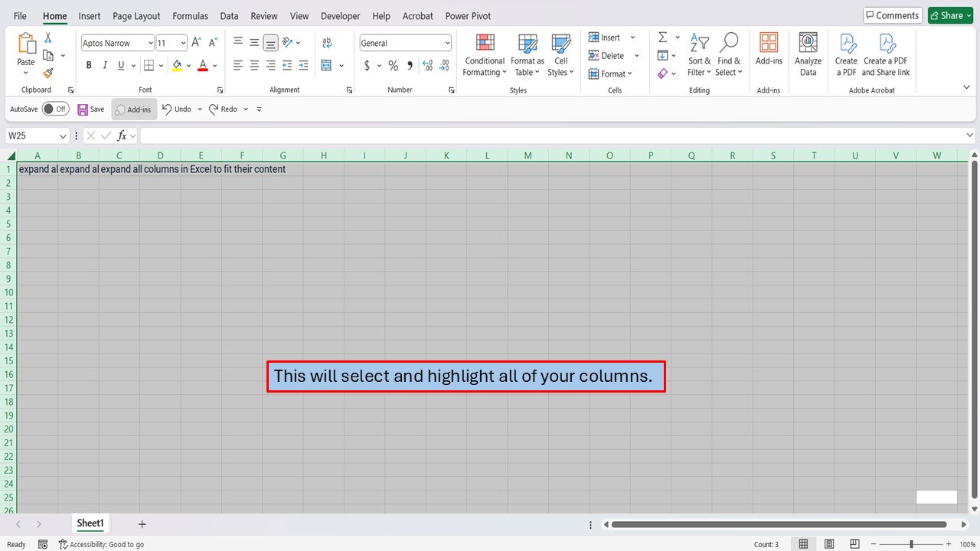Switch to the Formulas ribbon tab
Image resolution: width=980 pixels, height=551 pixels.
point(190,15)
